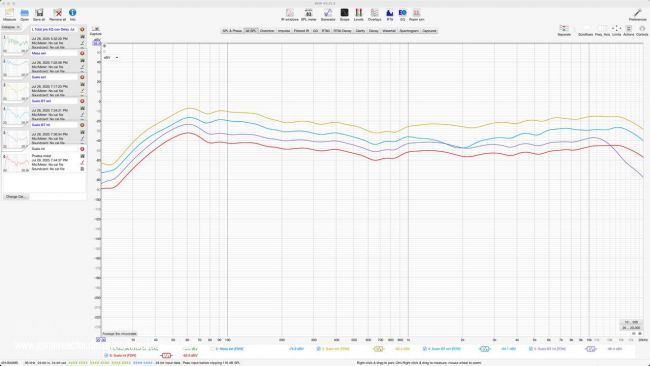Open the EQ window
The height and width of the screenshot is (366, 650).
click(402, 15)
